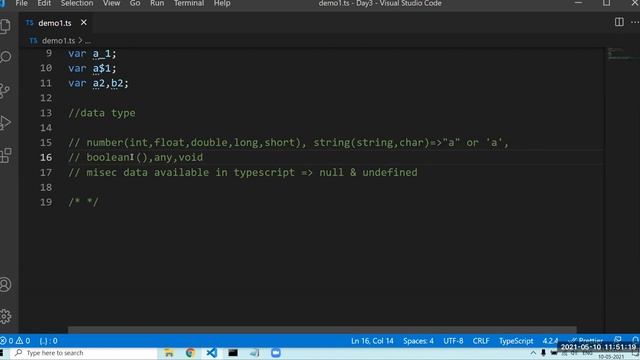Viewport: 640px width, 360px height.
Task: Click Visual Studio Code taskbar icon
Action: coord(211,353)
